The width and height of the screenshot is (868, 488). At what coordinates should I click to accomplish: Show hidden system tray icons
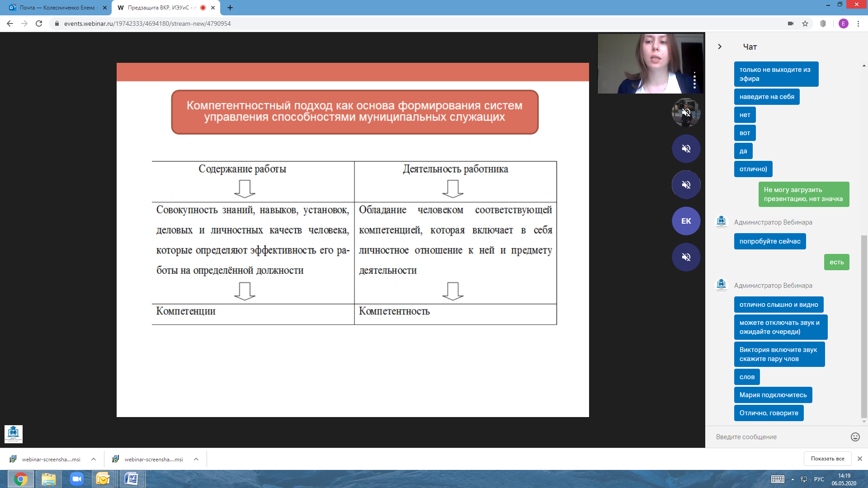(793, 479)
